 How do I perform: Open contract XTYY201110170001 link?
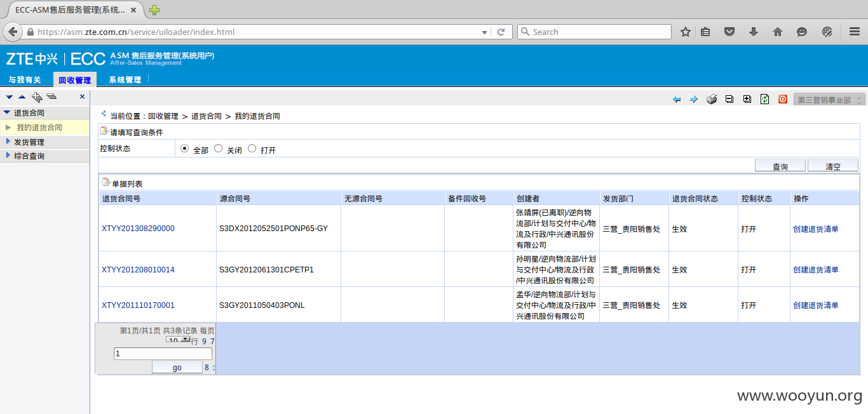138,305
